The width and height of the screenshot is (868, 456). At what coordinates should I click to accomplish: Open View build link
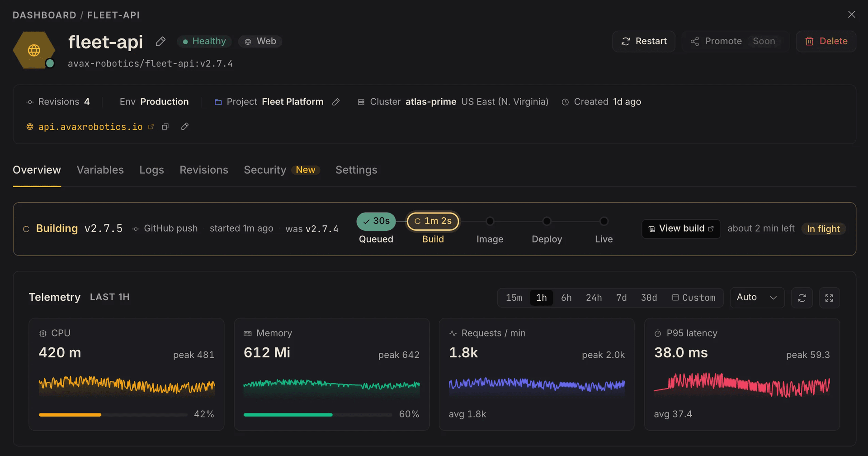(681, 229)
